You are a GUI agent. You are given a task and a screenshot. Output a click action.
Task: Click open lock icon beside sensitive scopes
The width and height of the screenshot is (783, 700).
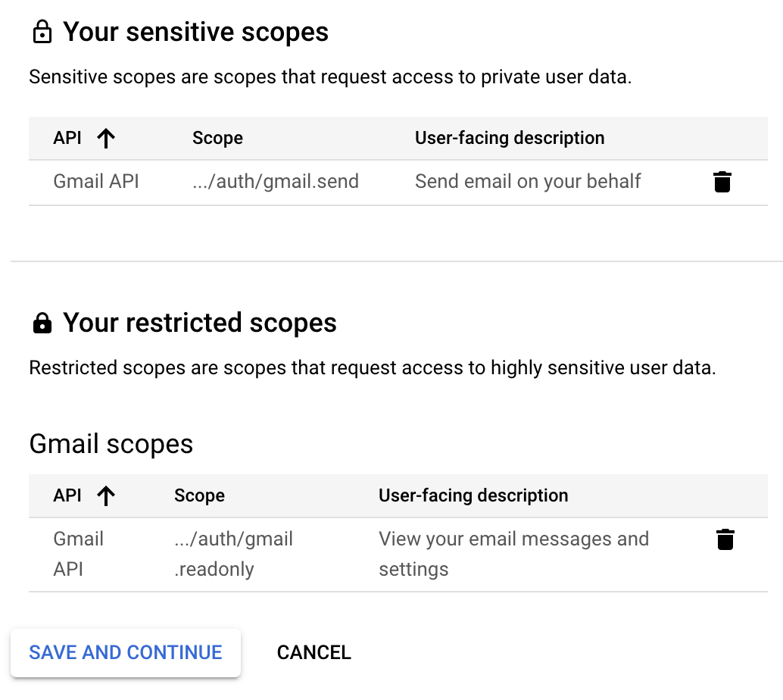42,32
